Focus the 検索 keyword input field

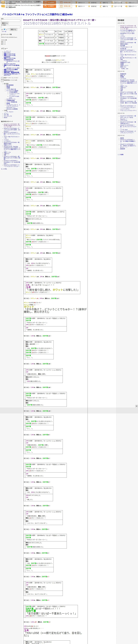point(11,21)
